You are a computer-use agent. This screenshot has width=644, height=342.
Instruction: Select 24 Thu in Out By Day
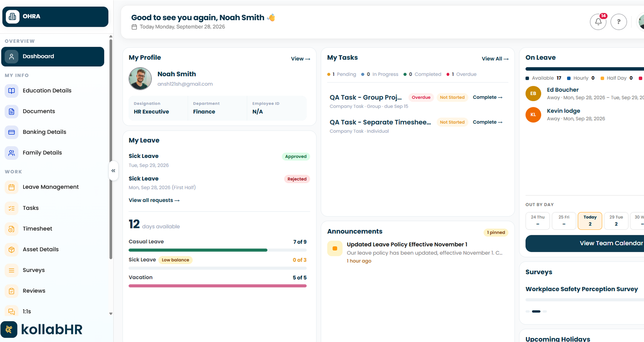point(538,221)
